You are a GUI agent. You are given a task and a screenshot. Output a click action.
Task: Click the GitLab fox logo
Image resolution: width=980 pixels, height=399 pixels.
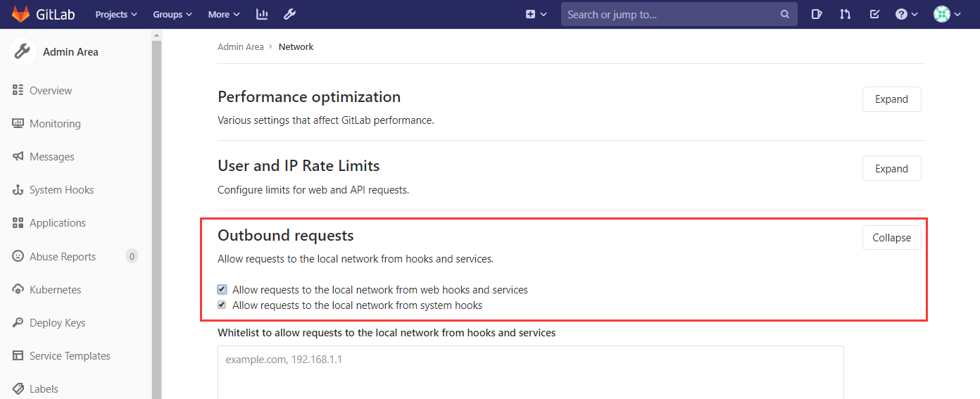pyautogui.click(x=20, y=14)
